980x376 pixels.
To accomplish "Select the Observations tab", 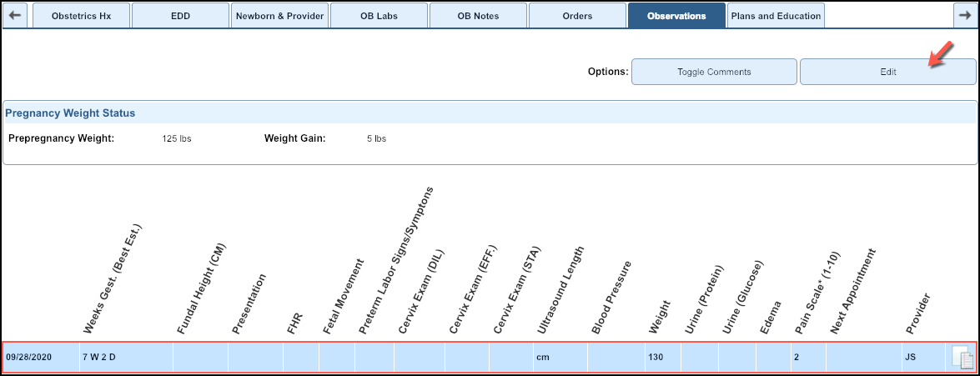I will (x=676, y=16).
